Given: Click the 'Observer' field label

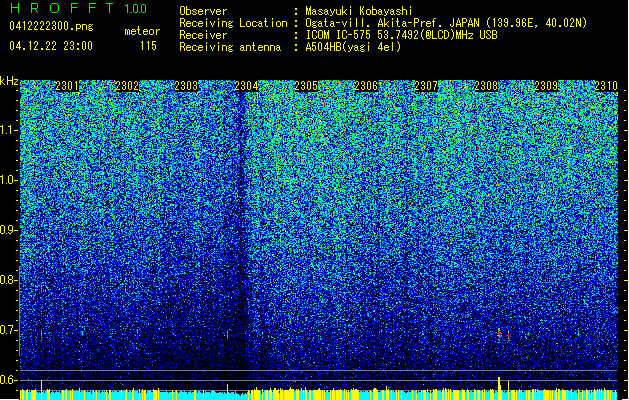Looking at the screenshot, I should click(x=203, y=11).
